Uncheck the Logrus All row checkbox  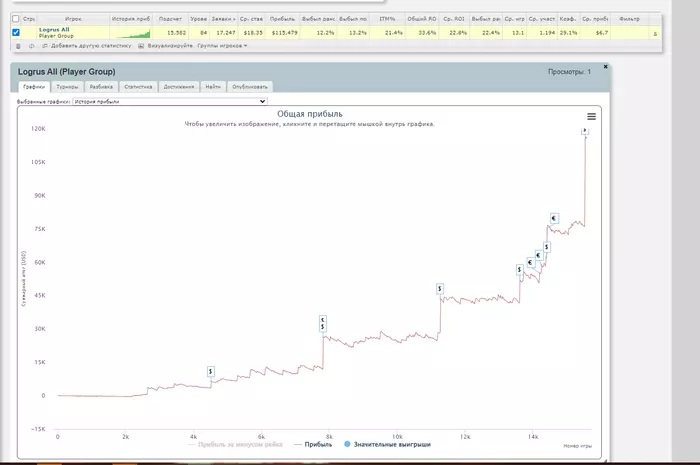(x=16, y=32)
